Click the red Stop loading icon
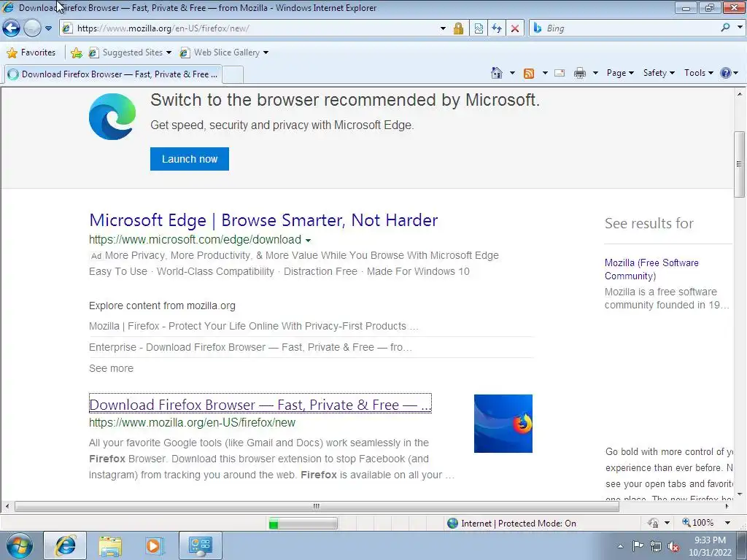This screenshot has width=747, height=560. (515, 28)
